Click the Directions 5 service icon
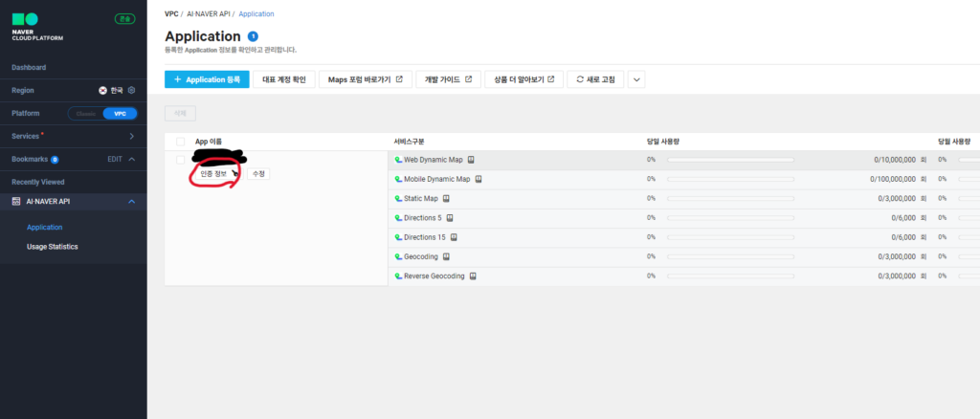Image resolution: width=980 pixels, height=419 pixels. click(398, 218)
